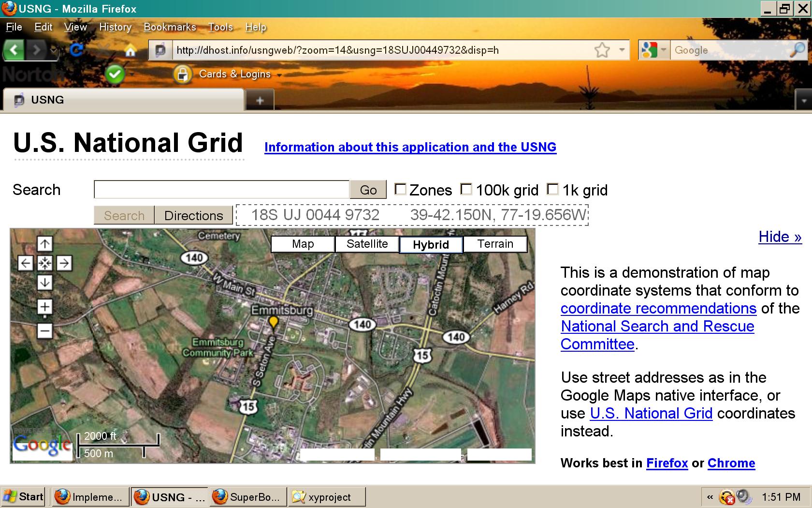The height and width of the screenshot is (508, 812).
Task: Open the View menu
Action: click(x=75, y=27)
